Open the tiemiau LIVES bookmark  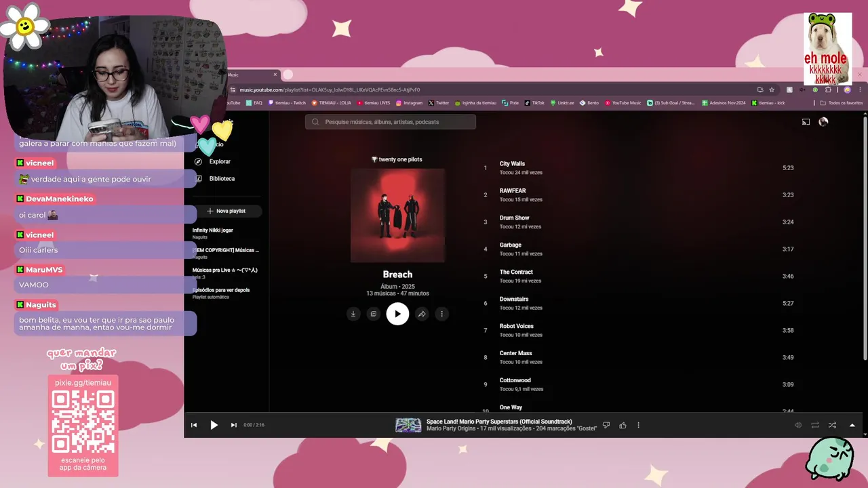tap(374, 103)
